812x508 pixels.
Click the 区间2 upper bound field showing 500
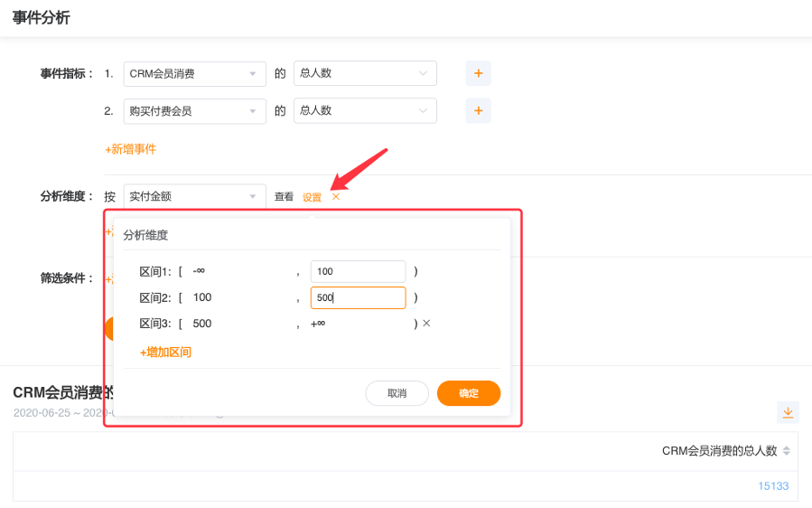click(358, 297)
